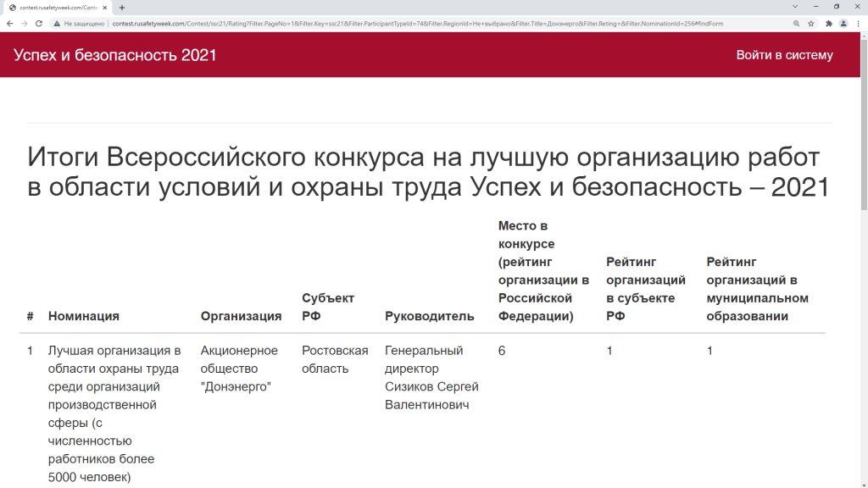Click the address bar URL field
868x488 pixels.
pyautogui.click(x=417, y=23)
